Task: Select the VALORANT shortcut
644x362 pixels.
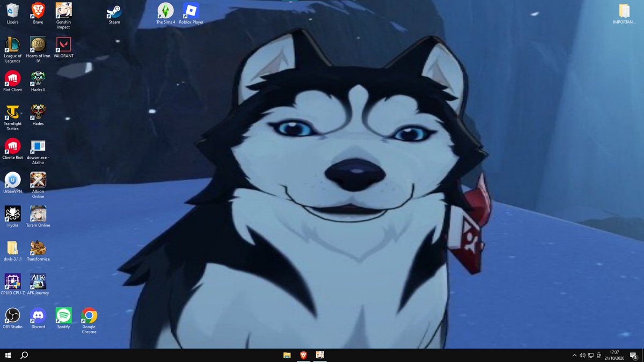Action: point(63,48)
